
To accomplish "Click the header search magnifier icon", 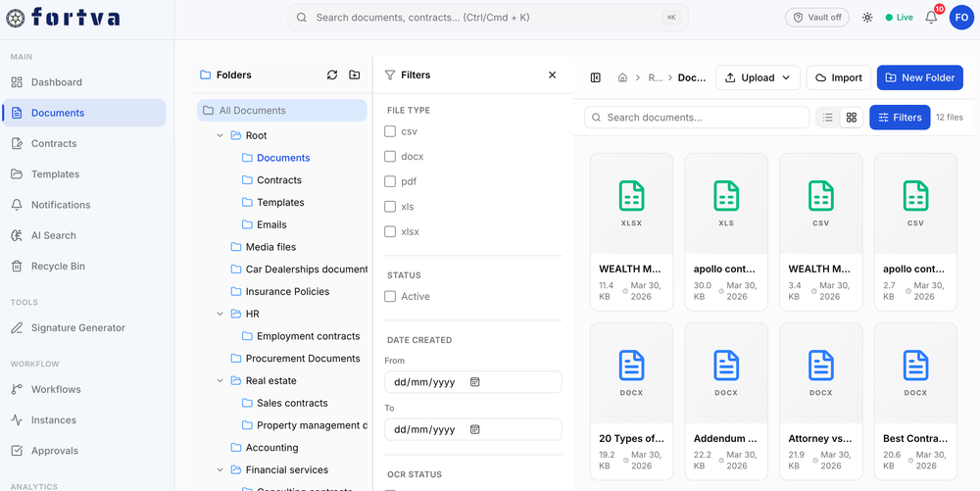I will tap(301, 18).
